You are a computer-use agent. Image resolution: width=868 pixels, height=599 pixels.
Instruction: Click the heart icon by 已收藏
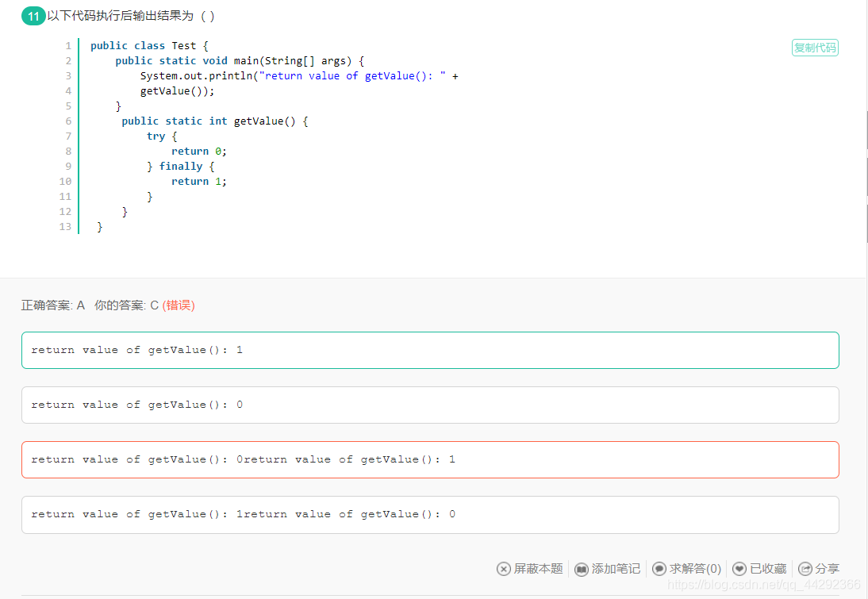coord(739,569)
